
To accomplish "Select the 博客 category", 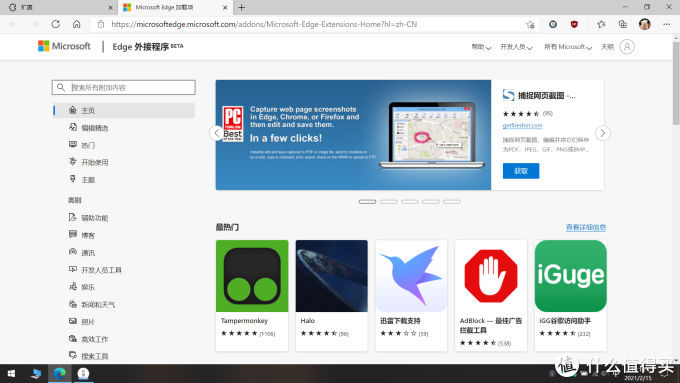I will tap(82, 235).
